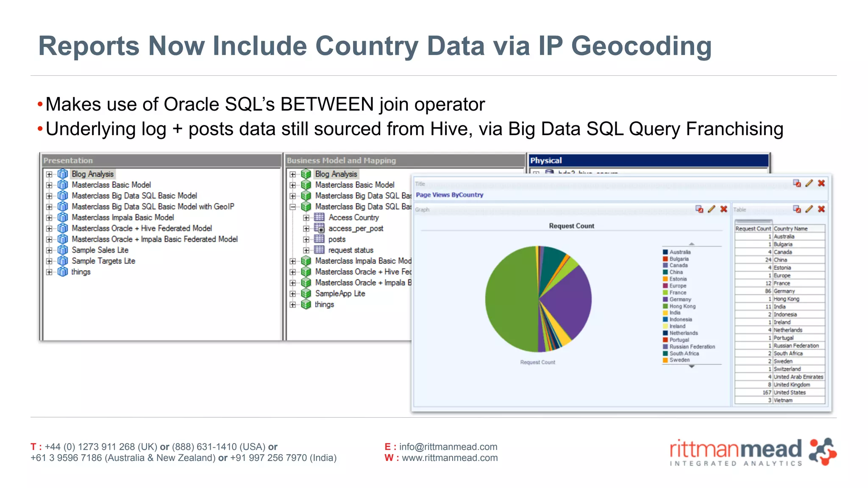Screen dimensions: 868x488
Task: Click the Table view edit pencil icon
Action: tap(809, 209)
